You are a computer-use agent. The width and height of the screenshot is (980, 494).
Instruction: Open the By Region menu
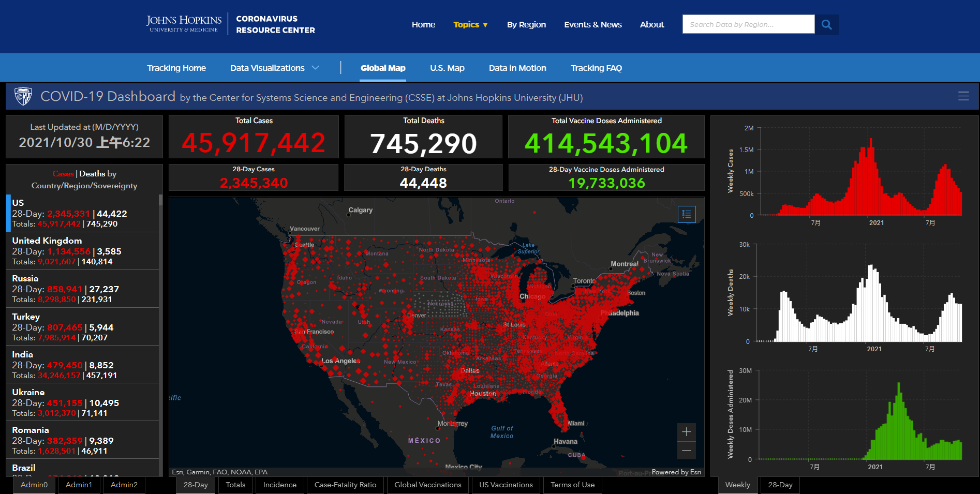(x=526, y=24)
